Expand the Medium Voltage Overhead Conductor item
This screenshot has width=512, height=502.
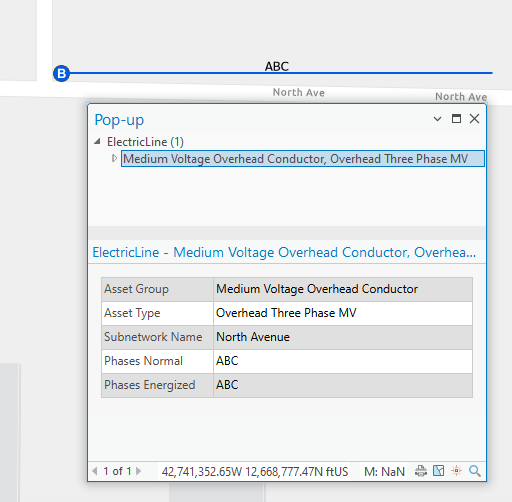pyautogui.click(x=114, y=158)
